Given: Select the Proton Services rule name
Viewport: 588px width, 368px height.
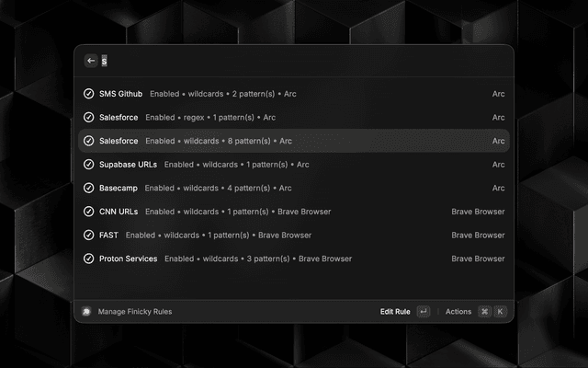Looking at the screenshot, I should (128, 259).
